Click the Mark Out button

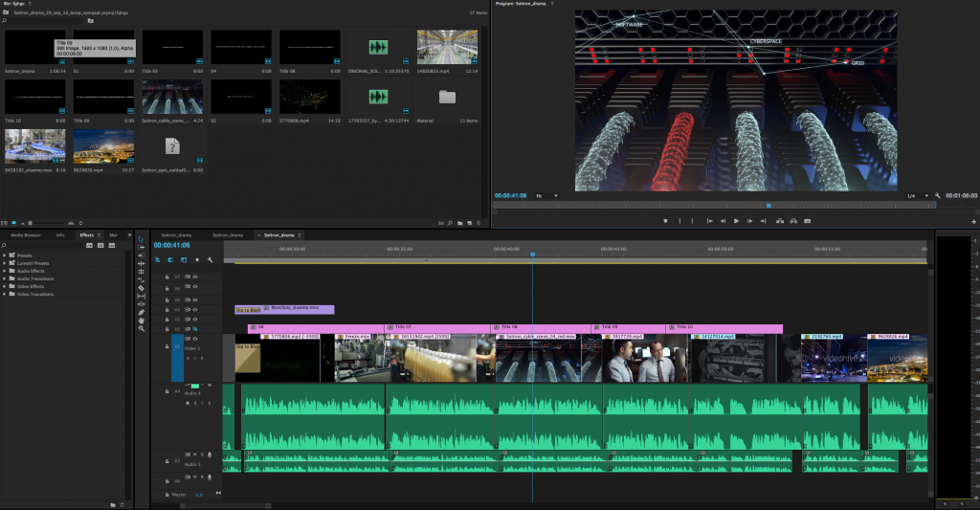(692, 221)
